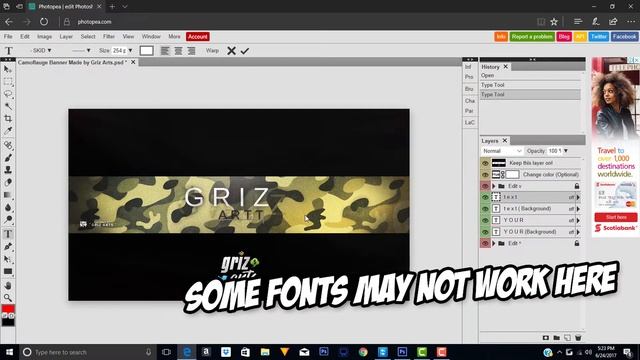Select the Magic Wand tool

point(8,107)
